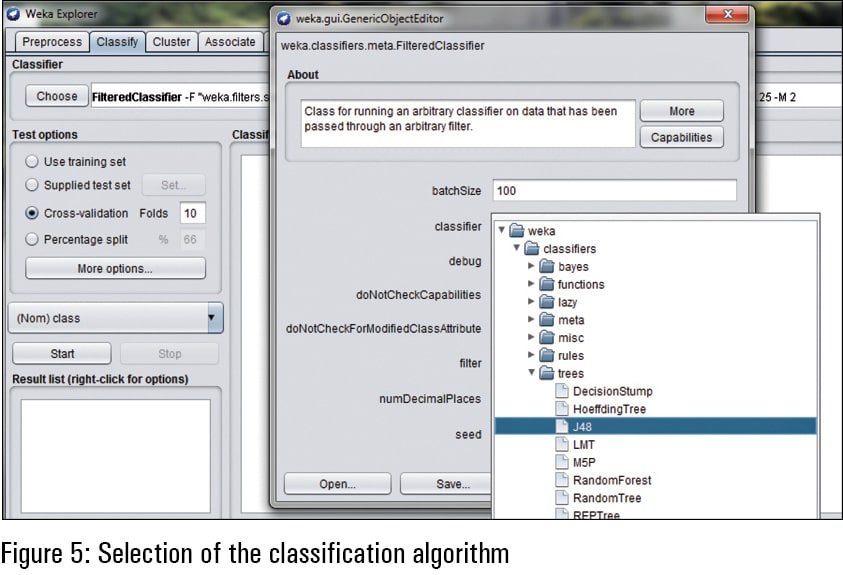Click the rules folder icon
Screen dimensions: 843x575
(x=547, y=356)
